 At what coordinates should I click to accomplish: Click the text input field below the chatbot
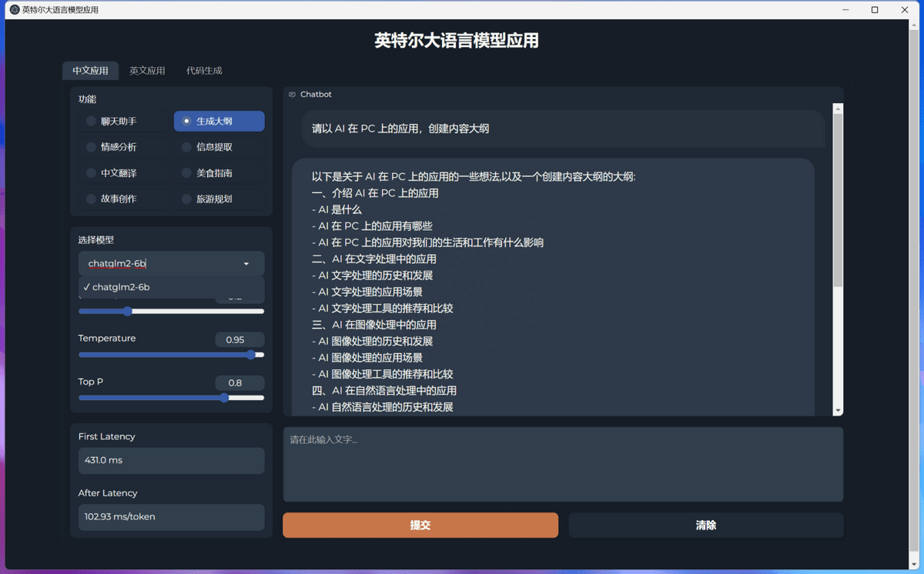click(563, 462)
